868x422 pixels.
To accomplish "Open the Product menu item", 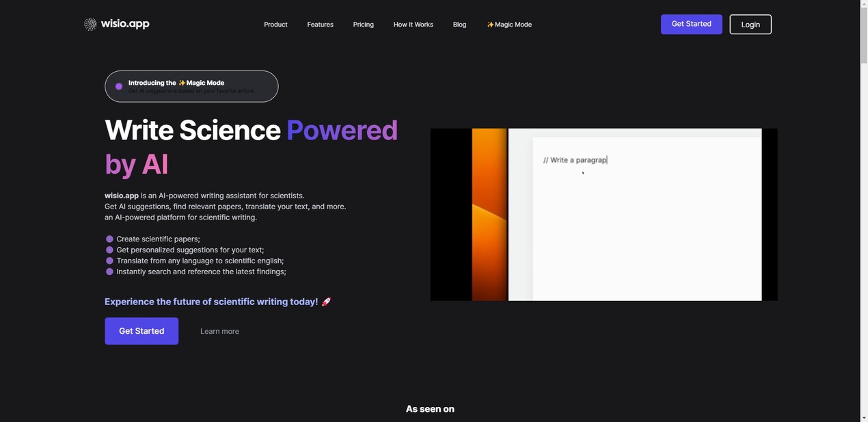I will click(275, 25).
